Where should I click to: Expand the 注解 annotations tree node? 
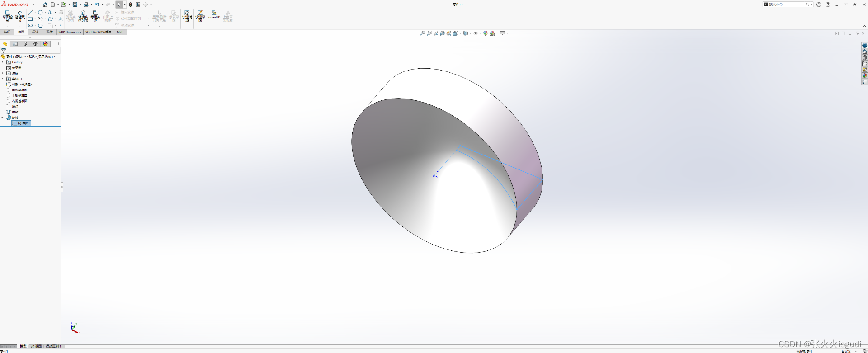2,73
